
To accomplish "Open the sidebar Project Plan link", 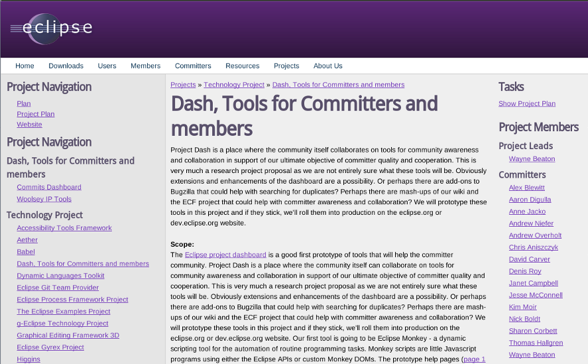I will [x=36, y=114].
